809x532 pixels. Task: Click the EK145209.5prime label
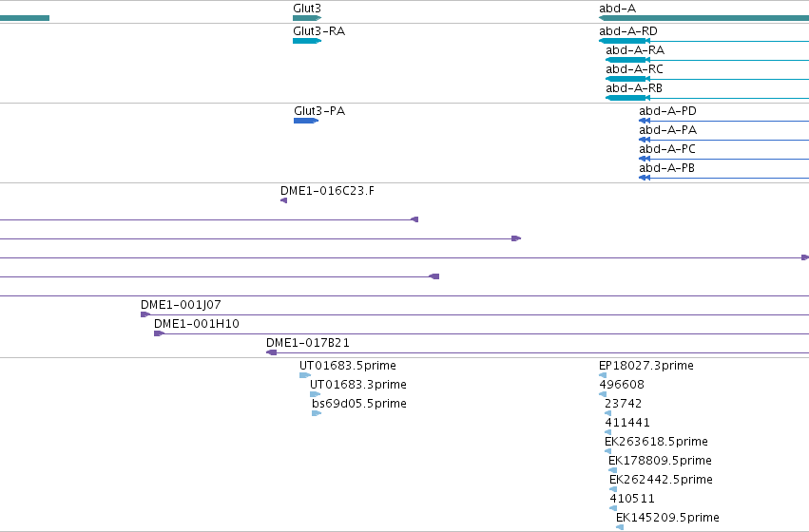coord(667,518)
